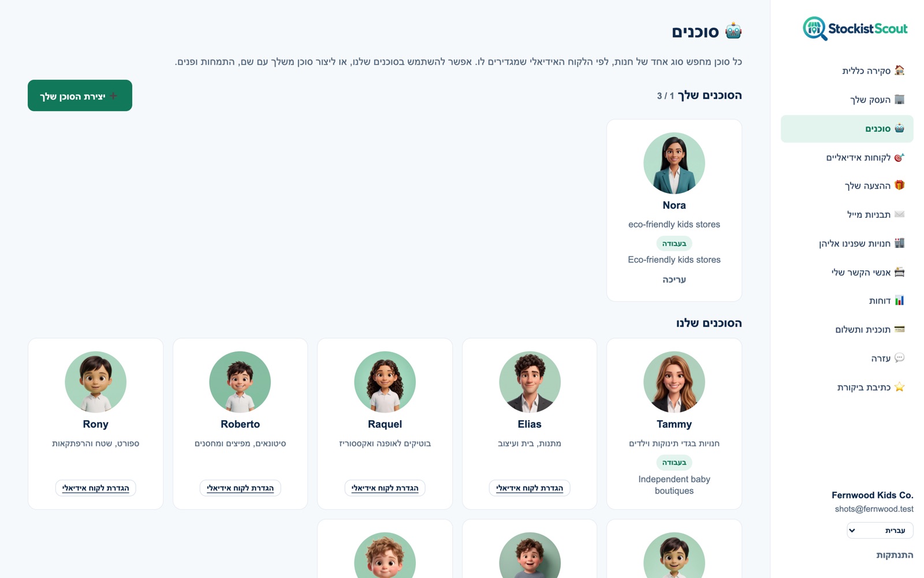Click הגדרת לקוח אידיאלי for Rony
The width and height of the screenshot is (924, 578).
pyautogui.click(x=96, y=488)
